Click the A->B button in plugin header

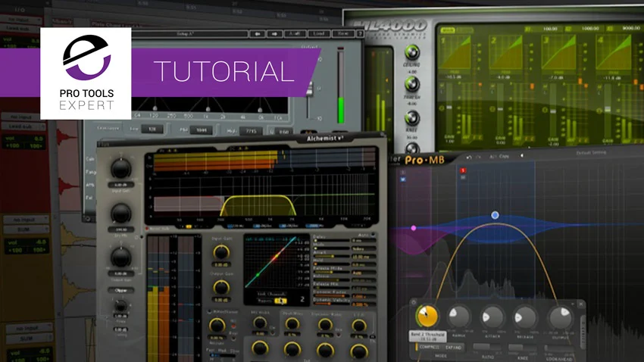pos(295,33)
